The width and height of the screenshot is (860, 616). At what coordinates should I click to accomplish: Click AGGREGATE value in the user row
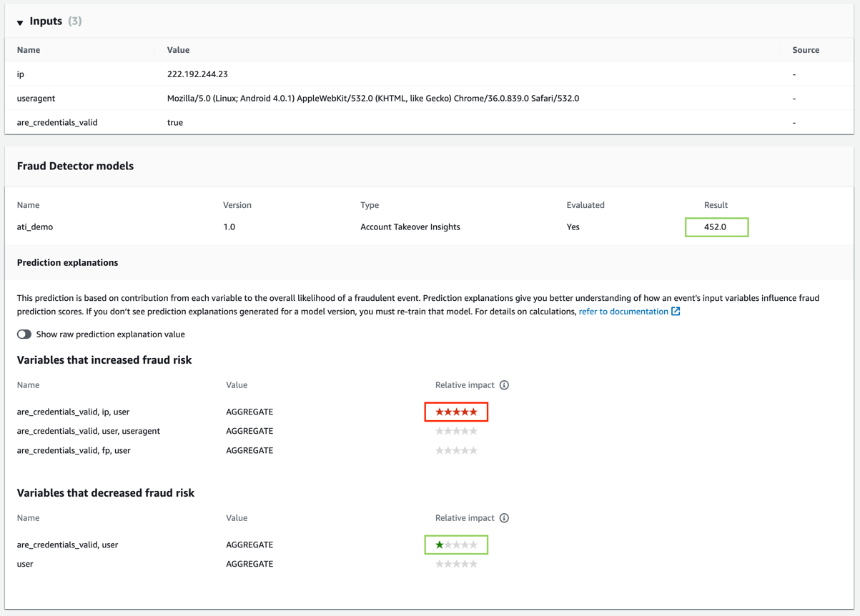(249, 565)
